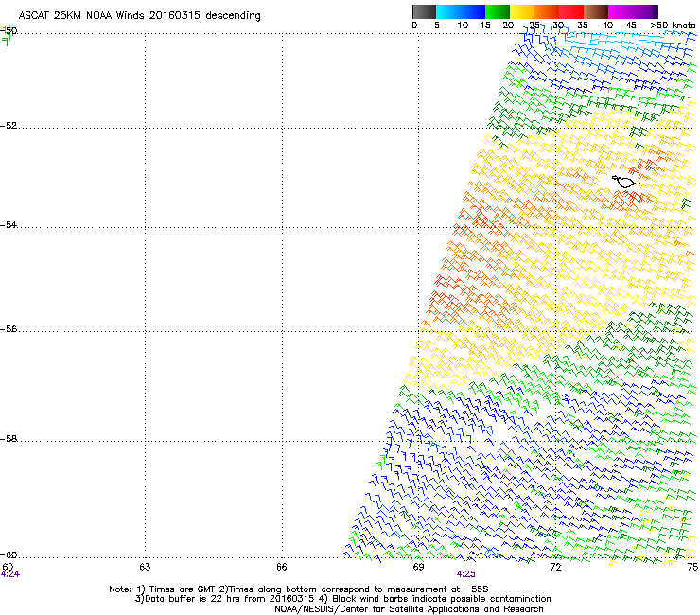This screenshot has width=700, height=615.
Task: Click the '>50 knots' legend label
Action: coord(673,26)
